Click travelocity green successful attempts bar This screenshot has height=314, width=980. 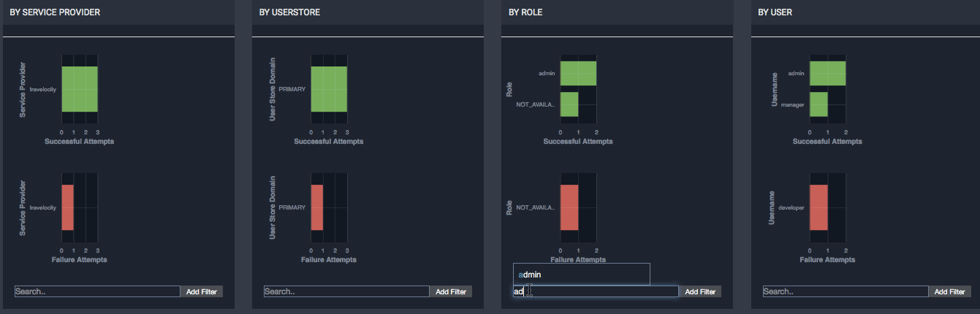click(x=80, y=89)
